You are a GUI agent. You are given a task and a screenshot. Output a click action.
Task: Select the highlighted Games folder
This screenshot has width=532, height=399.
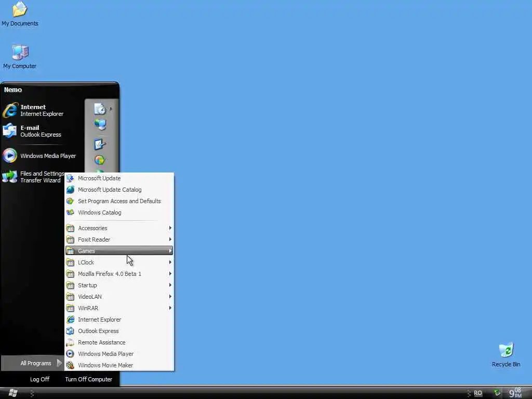coord(119,251)
